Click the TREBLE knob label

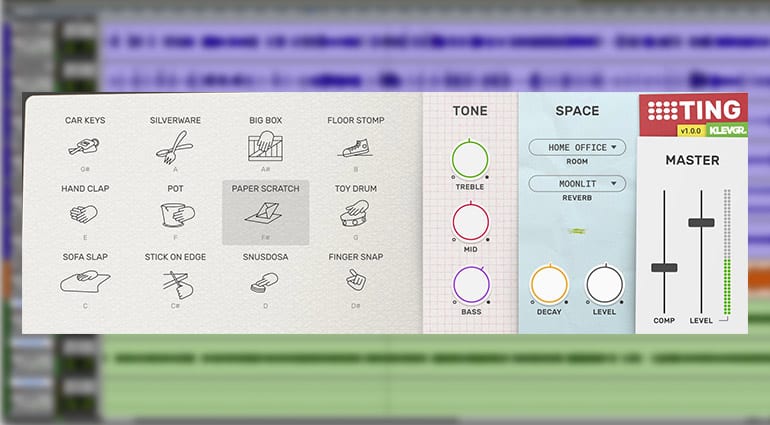click(470, 187)
